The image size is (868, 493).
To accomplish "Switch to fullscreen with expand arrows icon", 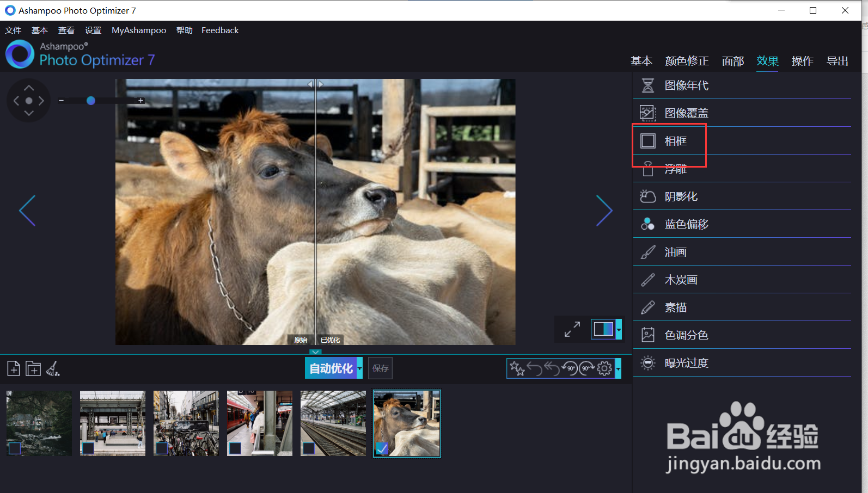I will tap(572, 329).
